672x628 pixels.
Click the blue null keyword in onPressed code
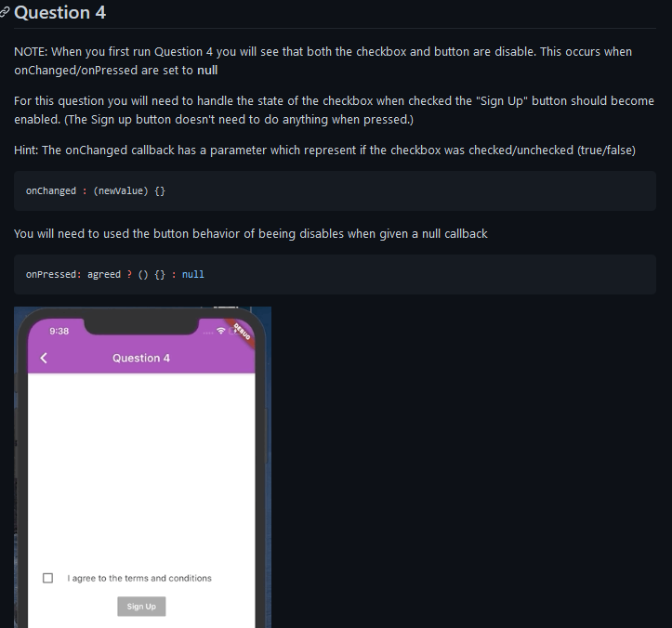click(x=192, y=275)
